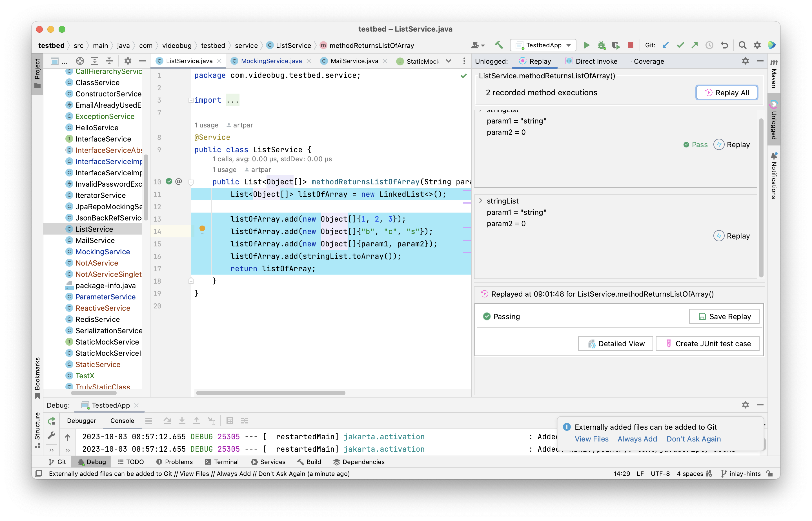Image resolution: width=812 pixels, height=521 pixels.
Task: Open Search Everywhere magnifier icon
Action: tap(742, 45)
